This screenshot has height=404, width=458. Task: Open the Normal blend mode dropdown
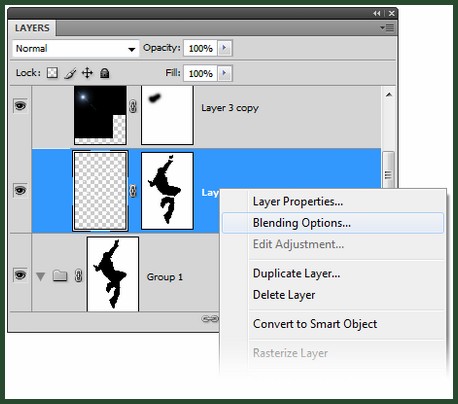coord(76,49)
